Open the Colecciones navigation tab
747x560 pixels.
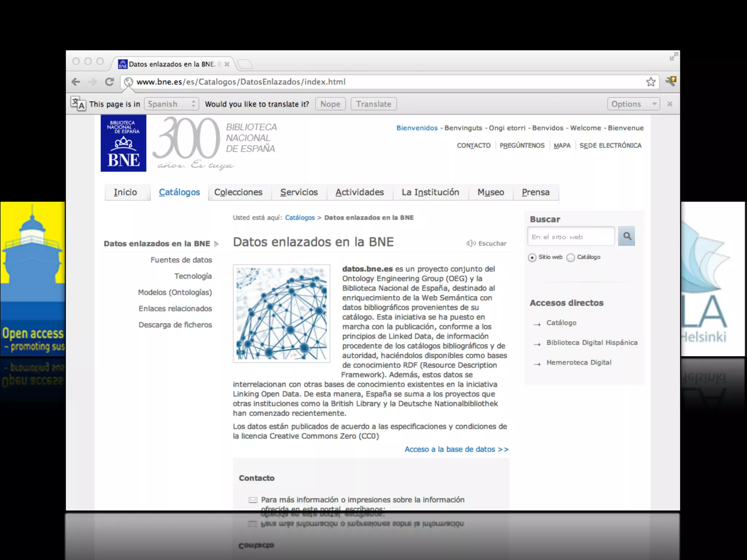click(238, 192)
